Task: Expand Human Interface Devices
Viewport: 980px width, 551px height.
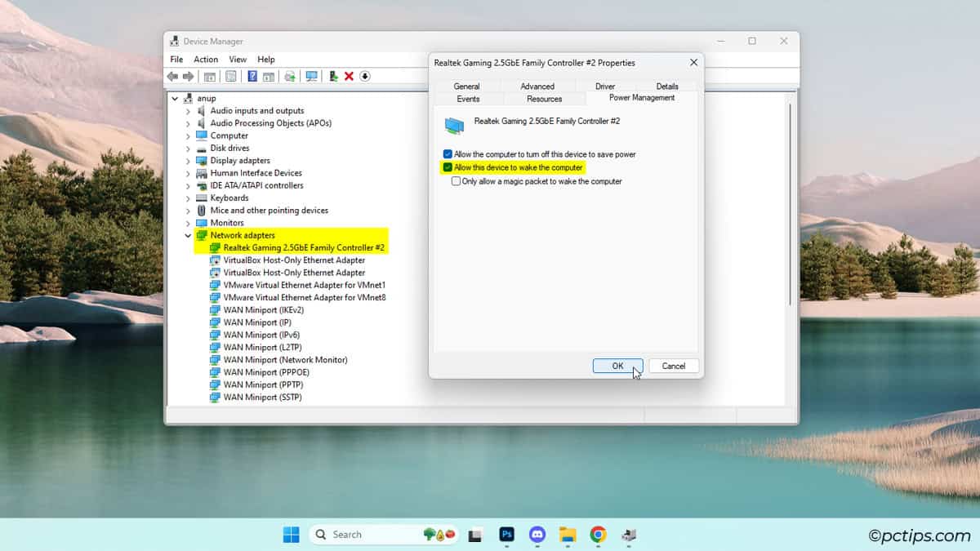Action: 188,173
